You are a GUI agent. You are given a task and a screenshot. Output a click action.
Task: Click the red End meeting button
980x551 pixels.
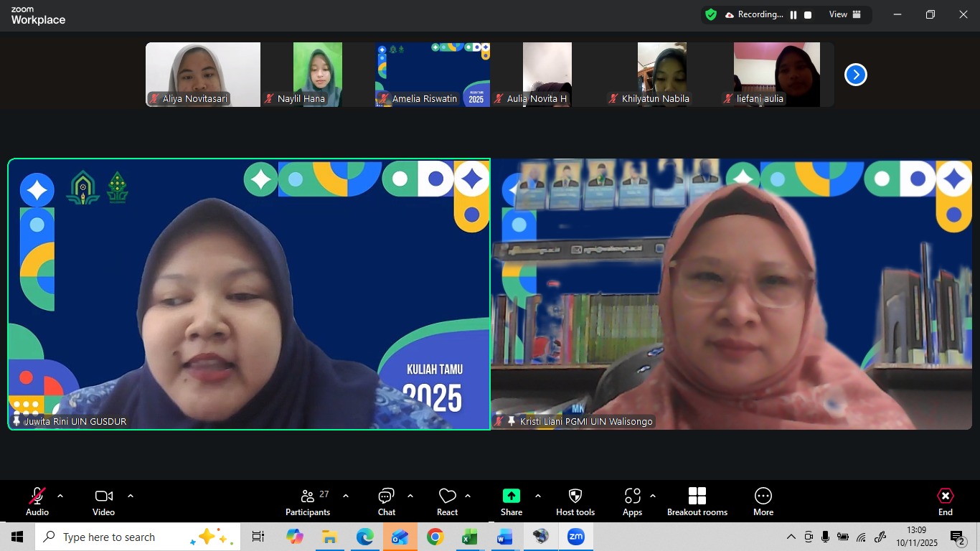tap(945, 501)
